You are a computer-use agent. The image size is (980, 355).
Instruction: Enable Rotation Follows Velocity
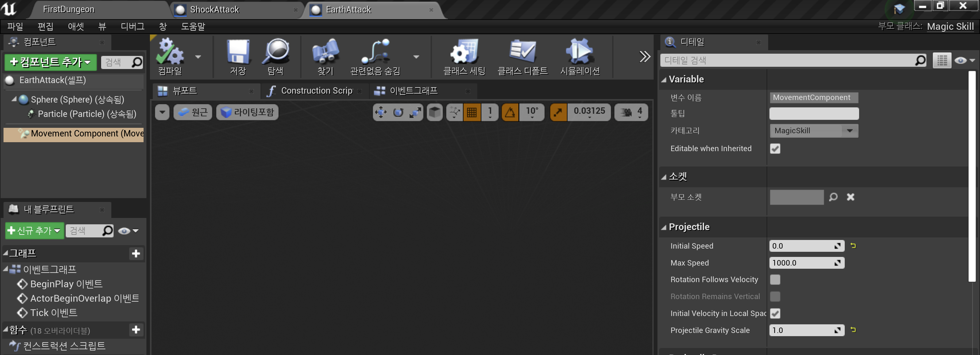[775, 280]
